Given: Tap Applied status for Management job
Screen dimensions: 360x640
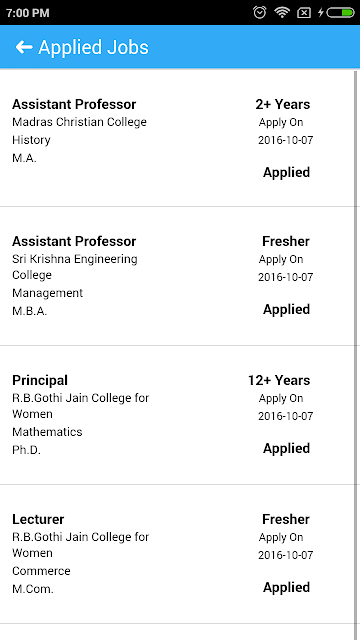Looking at the screenshot, I should [286, 310].
